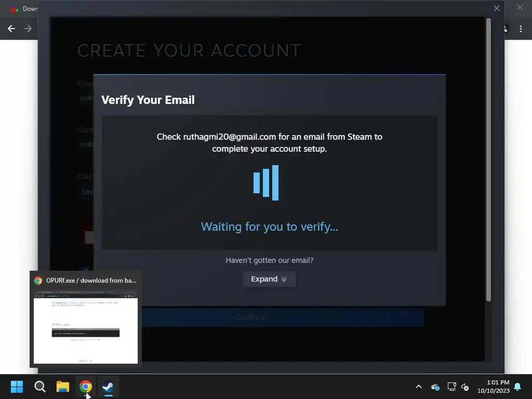
Task: Click the blue loading bars animation
Action: pos(266,183)
